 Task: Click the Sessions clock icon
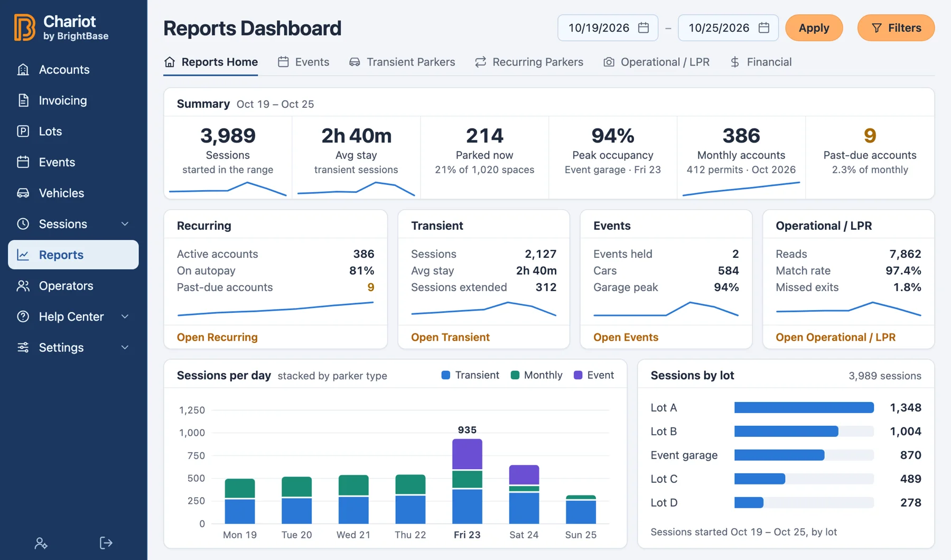23,224
